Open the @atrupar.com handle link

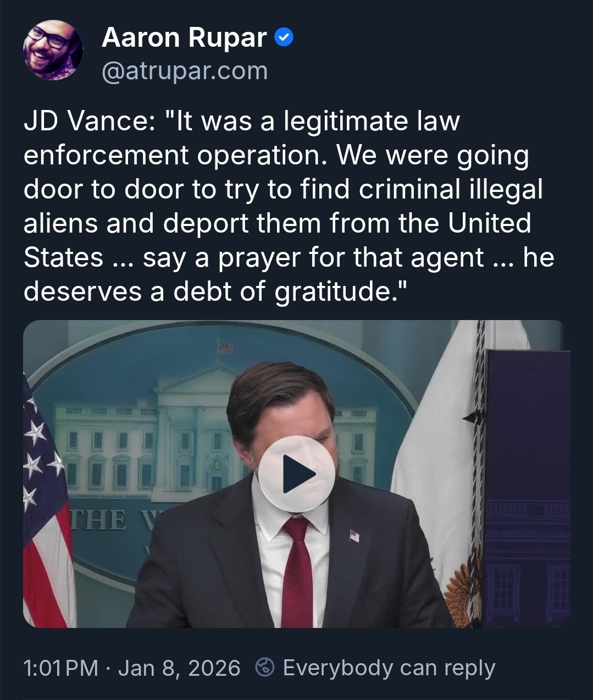(185, 71)
